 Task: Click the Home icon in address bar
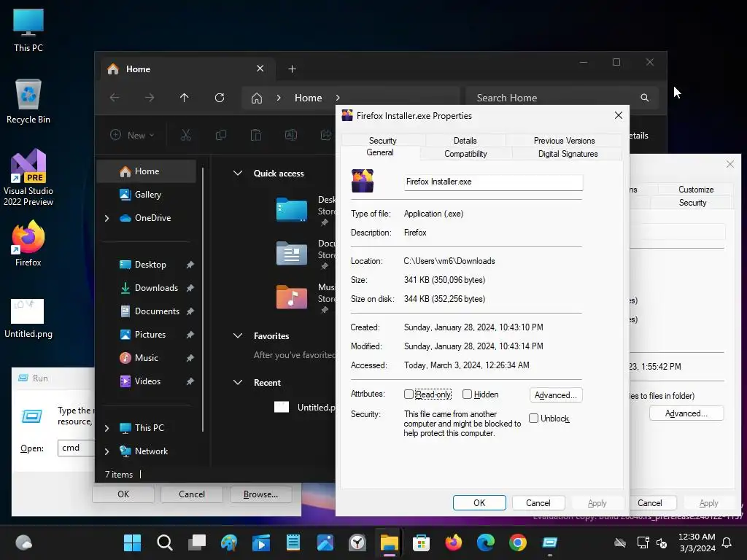pyautogui.click(x=257, y=98)
